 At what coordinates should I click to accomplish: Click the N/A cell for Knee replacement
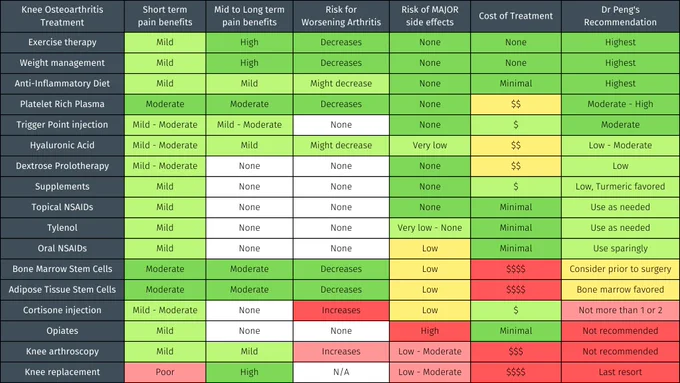pyautogui.click(x=341, y=372)
